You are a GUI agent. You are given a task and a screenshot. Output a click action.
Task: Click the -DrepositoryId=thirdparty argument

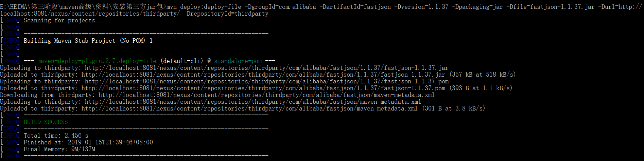tap(225, 14)
